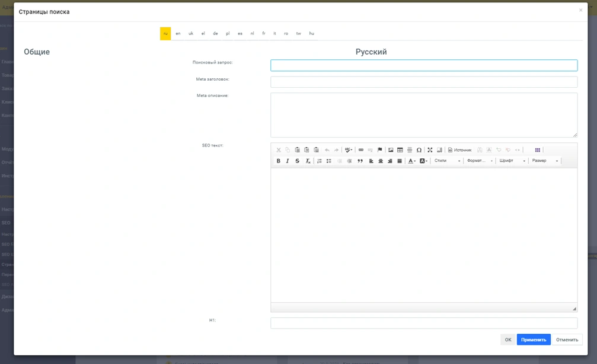Image resolution: width=597 pixels, height=364 pixels.
Task: Expand the Размер size dropdown
Action: 545,161
